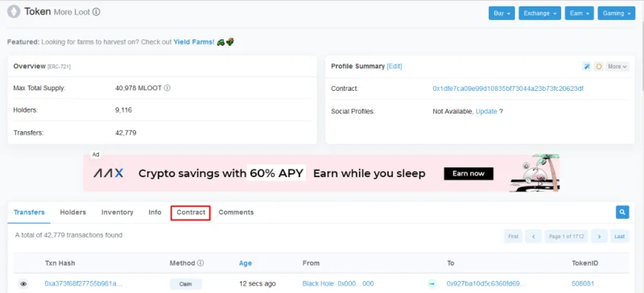Click the ERC-721 label in Overview
The image size is (644, 293).
[x=59, y=67]
